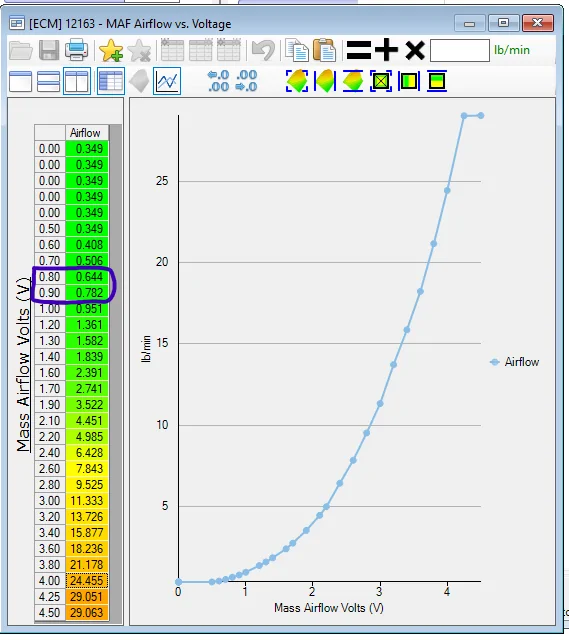569x640 pixels.
Task: Toggle the table grid view button
Action: pos(111,81)
